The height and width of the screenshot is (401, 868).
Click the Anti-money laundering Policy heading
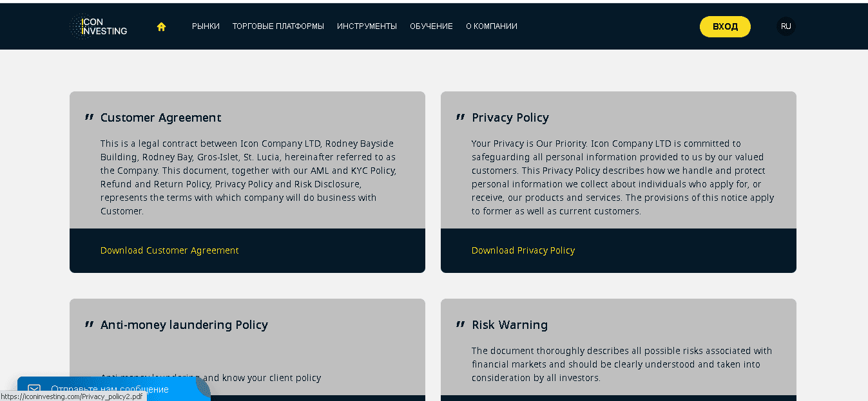[x=184, y=325]
